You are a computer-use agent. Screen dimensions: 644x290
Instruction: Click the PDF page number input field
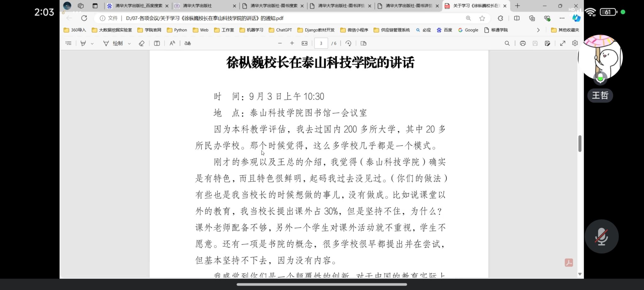tap(321, 43)
